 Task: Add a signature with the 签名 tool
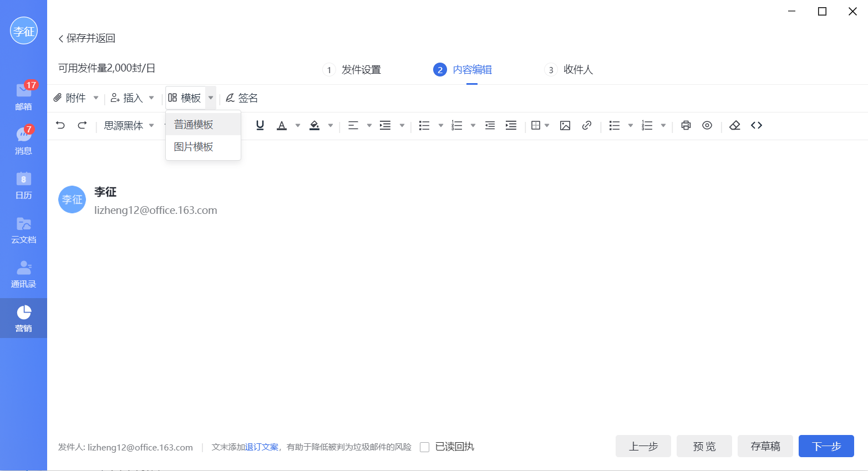pyautogui.click(x=242, y=98)
